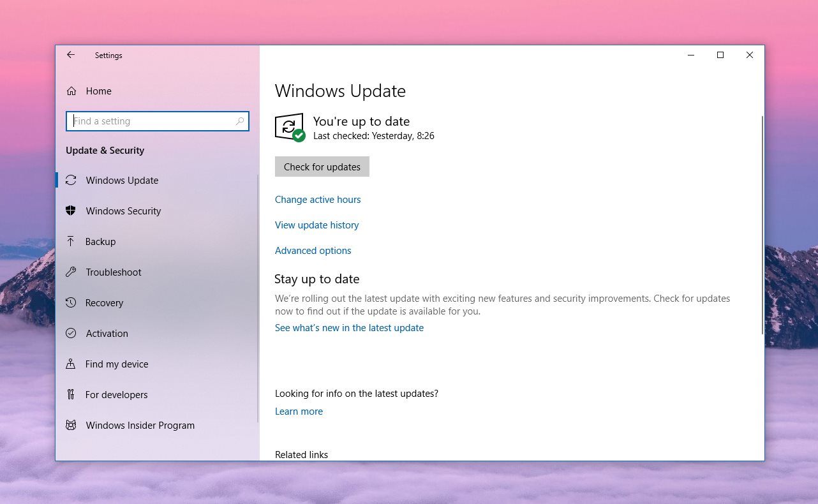Click the Recovery clock icon
Viewport: 818px width, 504px height.
[x=71, y=303]
